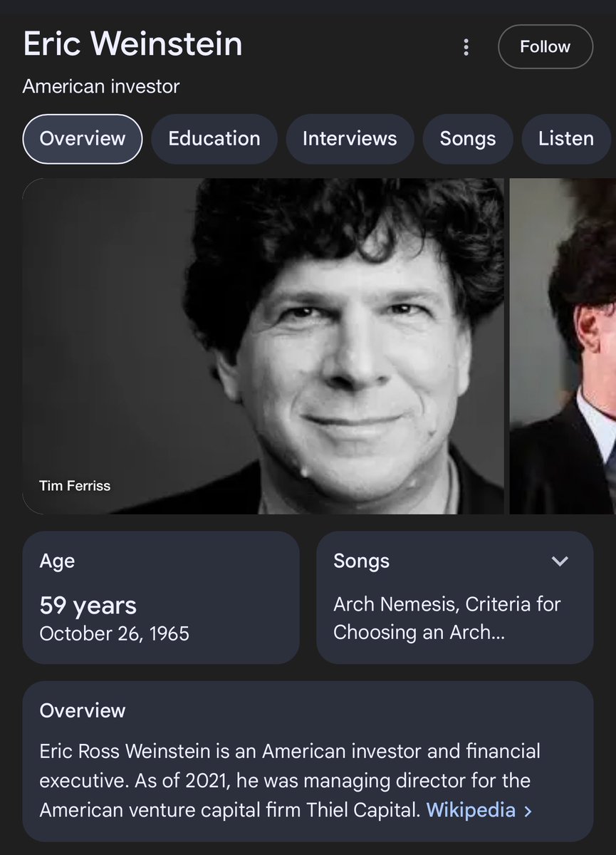Expand the Songs card chevron
This screenshot has height=855, width=616.
(560, 561)
